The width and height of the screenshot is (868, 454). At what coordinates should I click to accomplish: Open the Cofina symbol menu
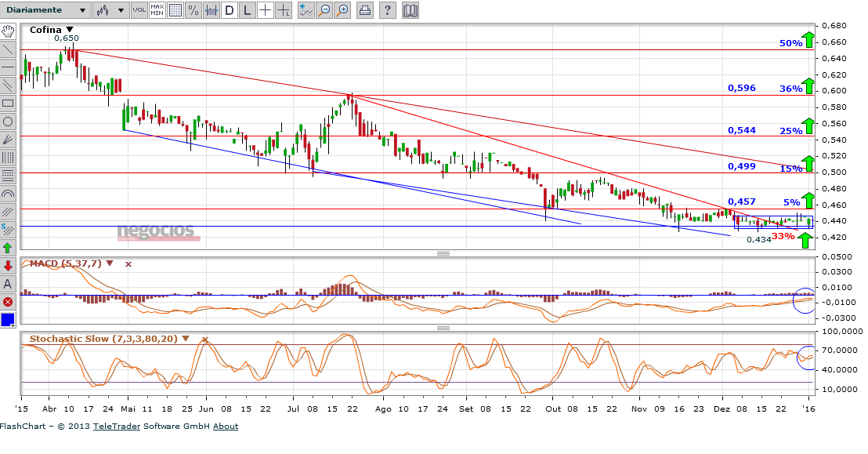tap(69, 30)
